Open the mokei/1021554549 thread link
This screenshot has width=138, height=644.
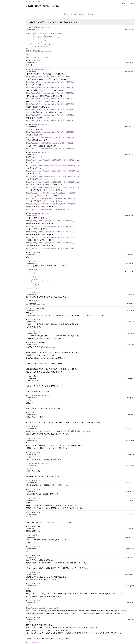tap(50, 137)
